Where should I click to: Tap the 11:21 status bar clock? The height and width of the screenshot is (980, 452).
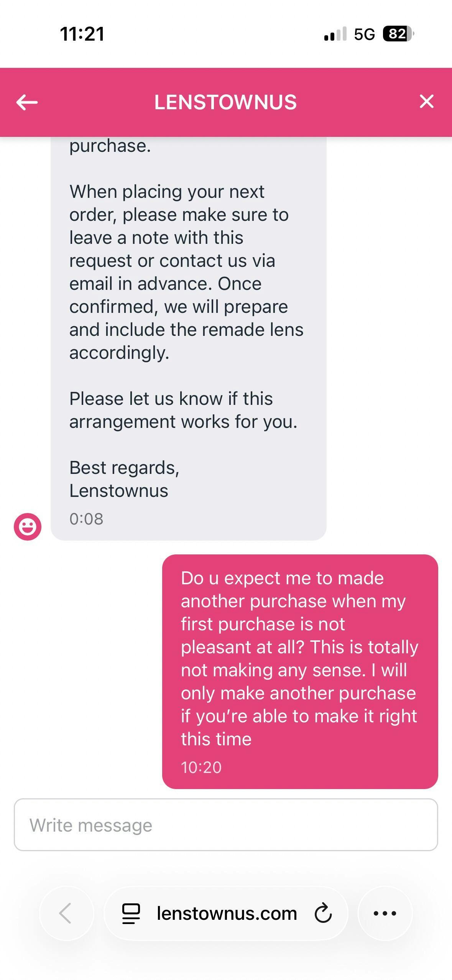82,34
